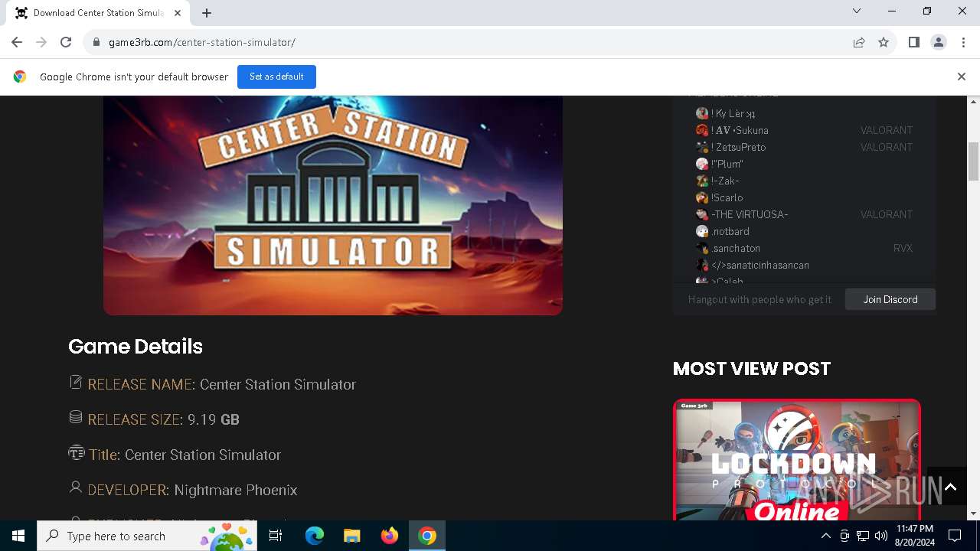Close the Download Center Station Simulator tab
This screenshot has width=980, height=551.
pos(178,13)
